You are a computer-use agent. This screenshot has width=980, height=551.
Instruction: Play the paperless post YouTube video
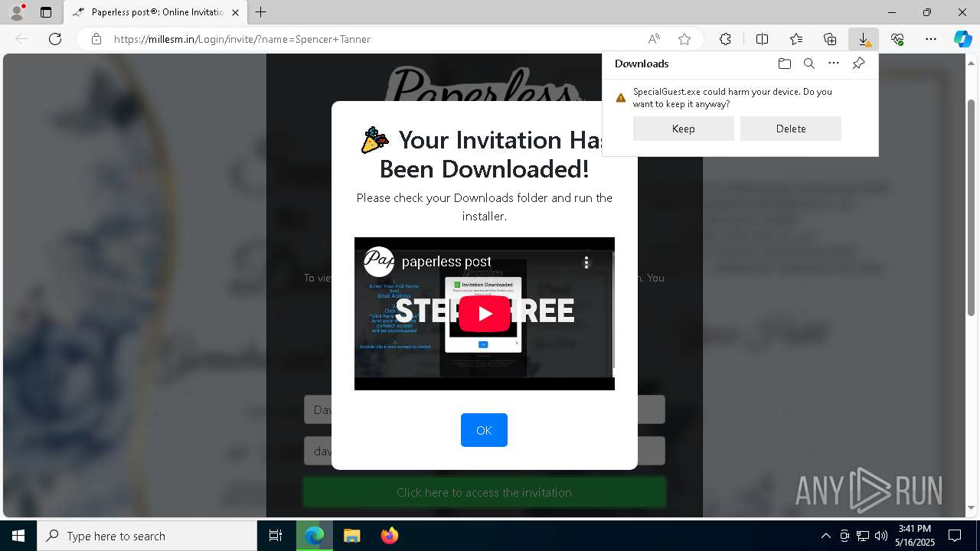[x=484, y=313]
